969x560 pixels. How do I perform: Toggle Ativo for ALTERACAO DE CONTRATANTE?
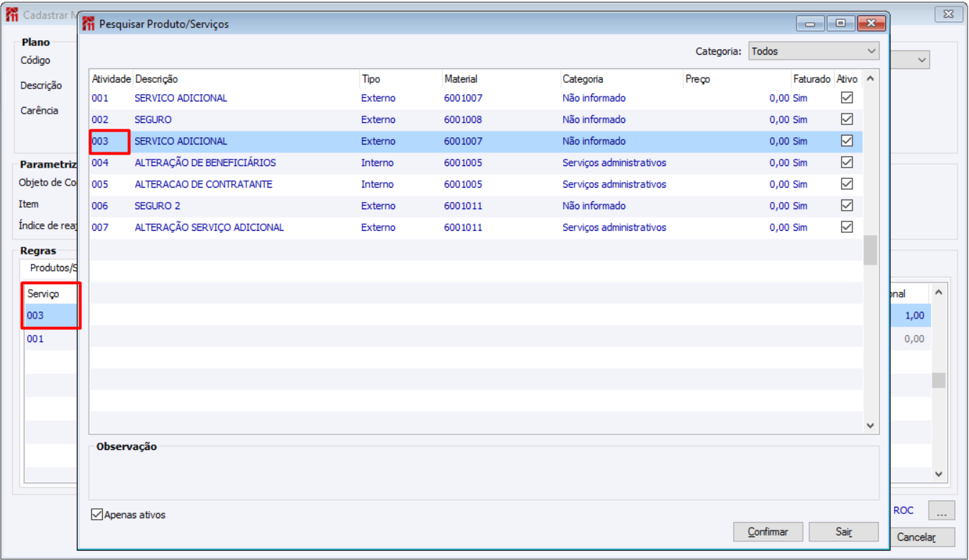coord(847,184)
